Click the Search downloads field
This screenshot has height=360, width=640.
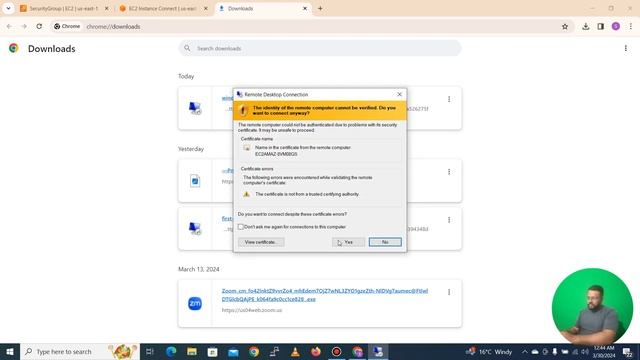tap(320, 48)
